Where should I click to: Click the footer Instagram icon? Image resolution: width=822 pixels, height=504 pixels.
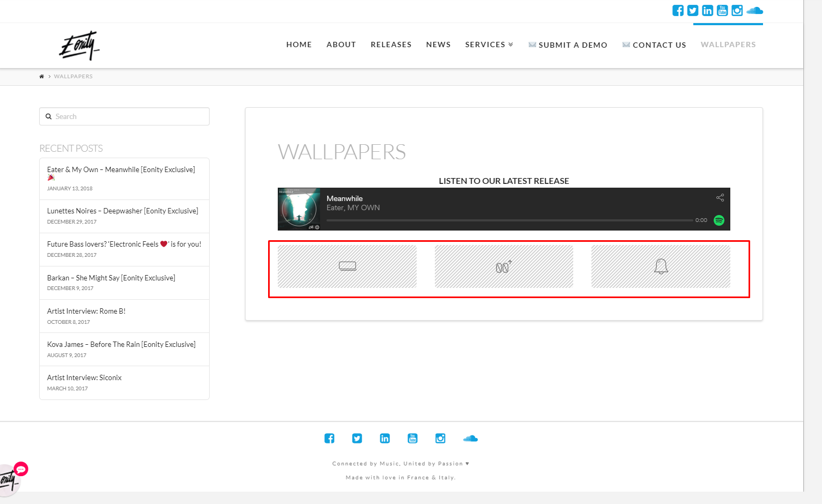pos(440,439)
